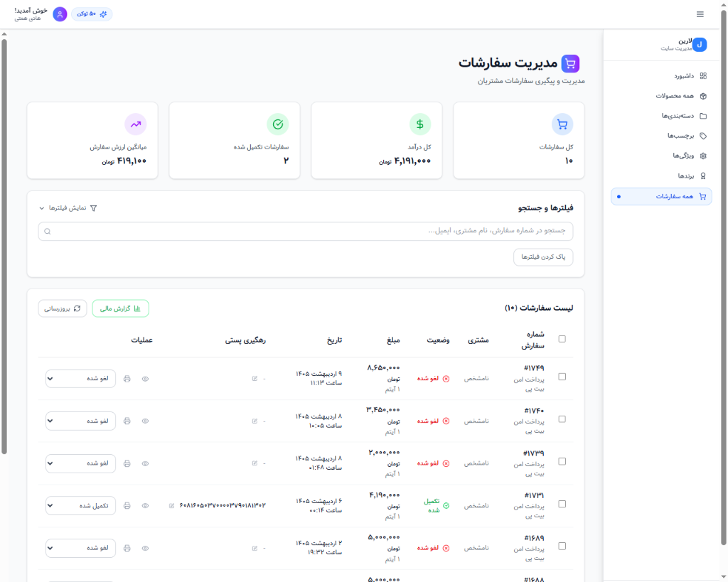
Task: Open status dropdown for order #1740
Action: tap(80, 421)
